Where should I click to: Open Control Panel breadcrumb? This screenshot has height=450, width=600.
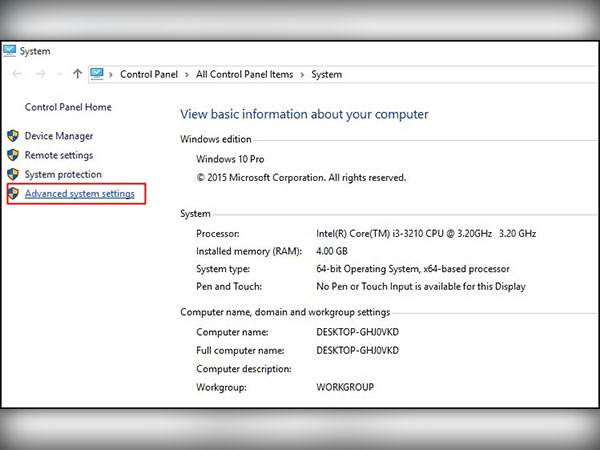[149, 74]
